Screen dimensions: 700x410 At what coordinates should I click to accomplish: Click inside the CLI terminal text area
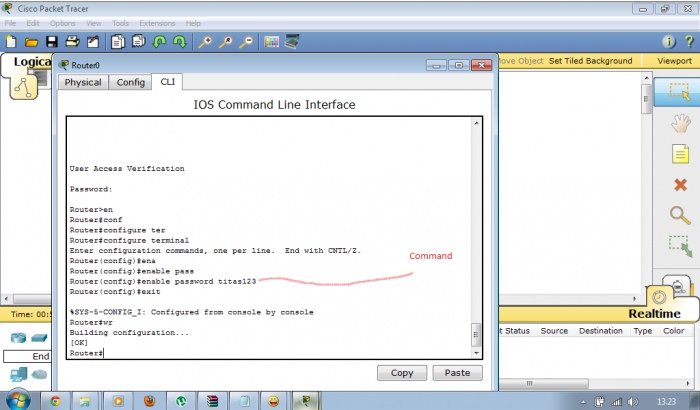(x=269, y=238)
